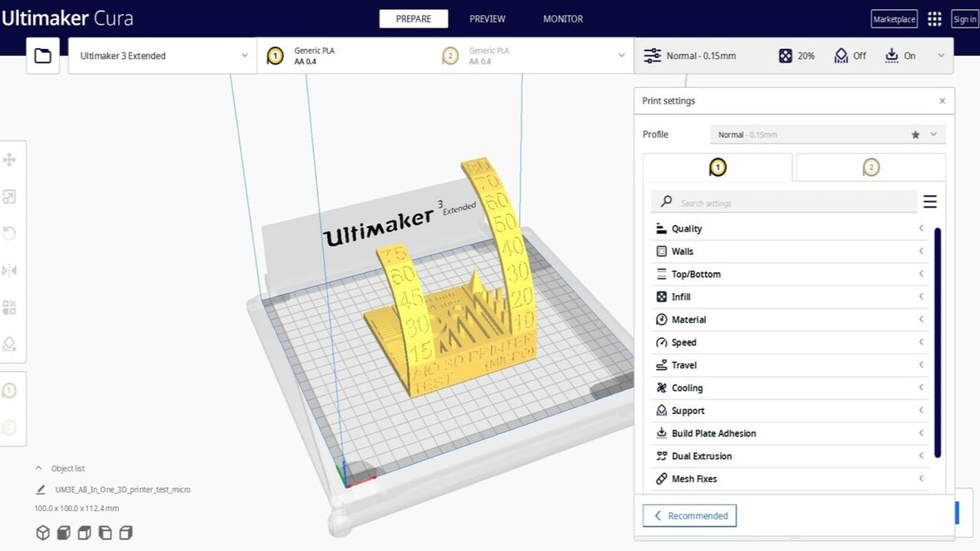Select the Rotate tool
Image resolution: width=980 pixels, height=551 pixels.
pos(10,233)
